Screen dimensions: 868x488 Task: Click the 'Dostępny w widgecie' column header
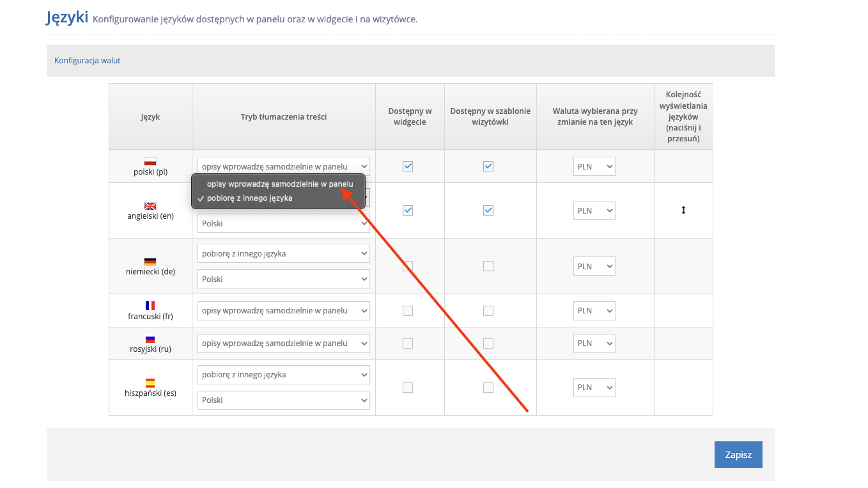click(x=410, y=116)
